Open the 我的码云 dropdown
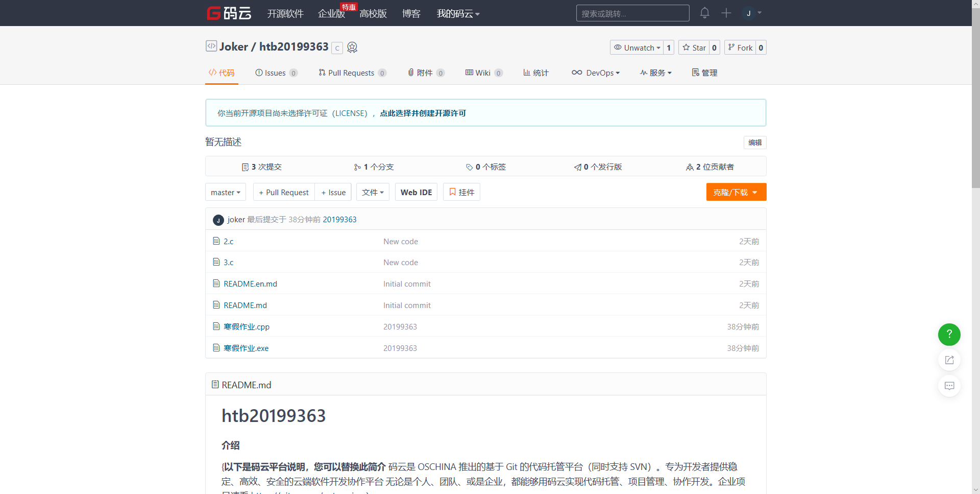This screenshot has width=980, height=494. point(458,13)
